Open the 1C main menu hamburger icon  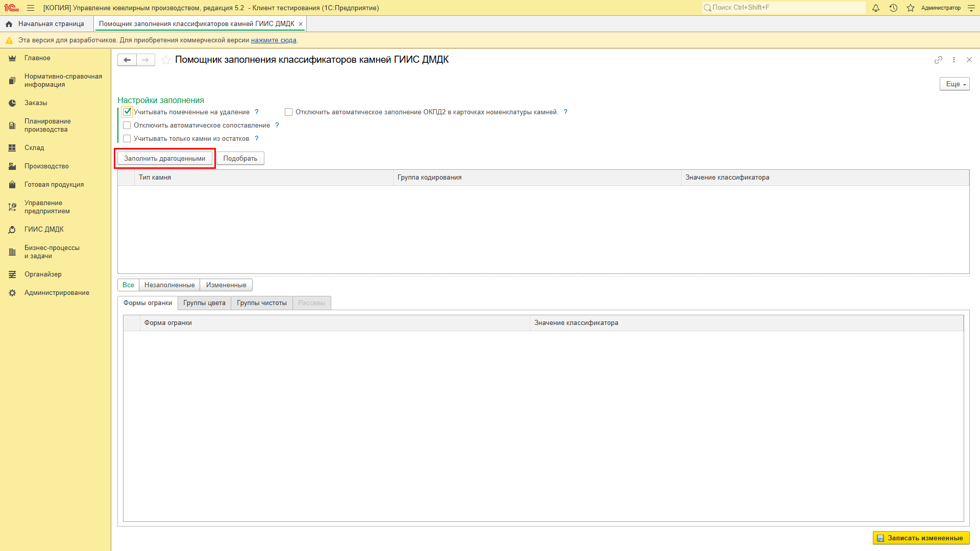pyautogui.click(x=31, y=8)
